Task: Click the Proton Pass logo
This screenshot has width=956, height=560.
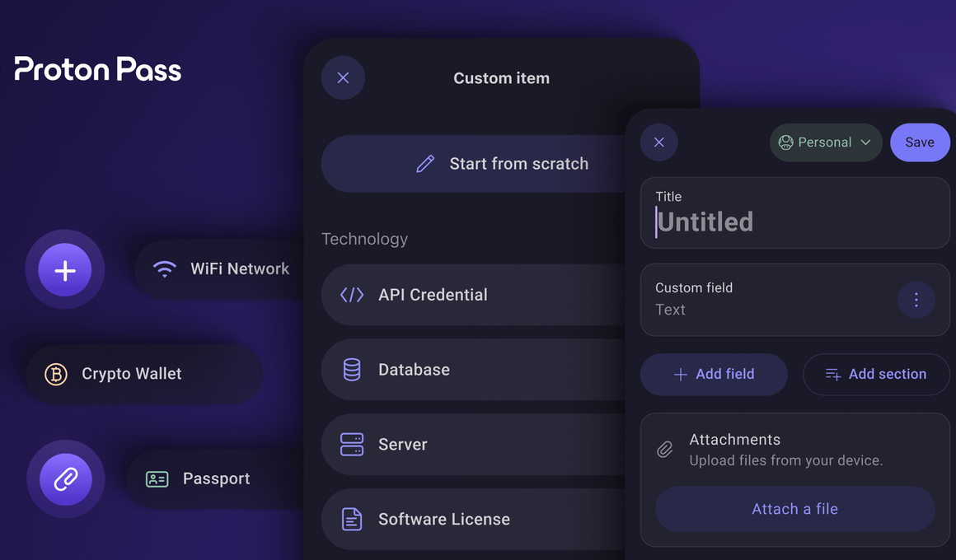Action: [x=97, y=70]
